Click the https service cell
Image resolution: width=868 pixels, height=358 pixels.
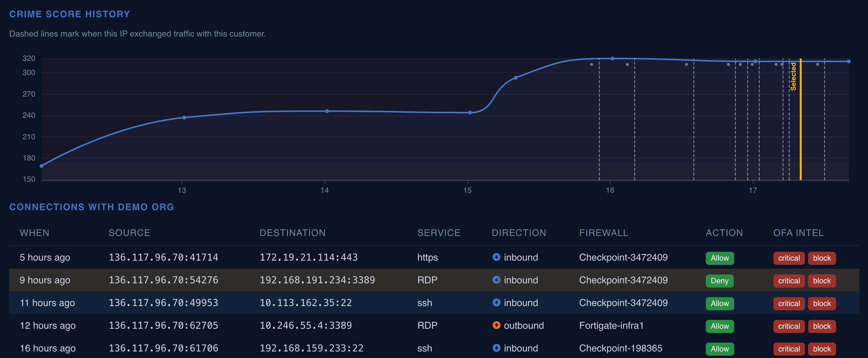click(x=427, y=257)
